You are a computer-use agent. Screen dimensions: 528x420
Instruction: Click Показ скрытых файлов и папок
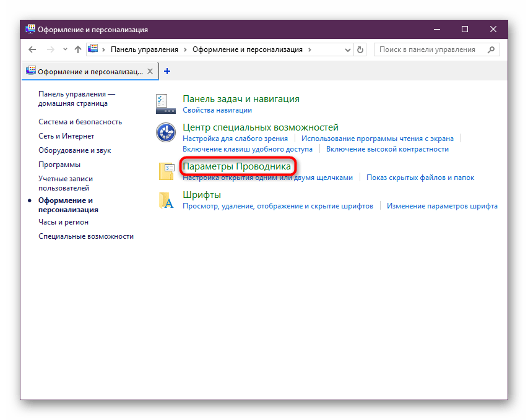(420, 178)
